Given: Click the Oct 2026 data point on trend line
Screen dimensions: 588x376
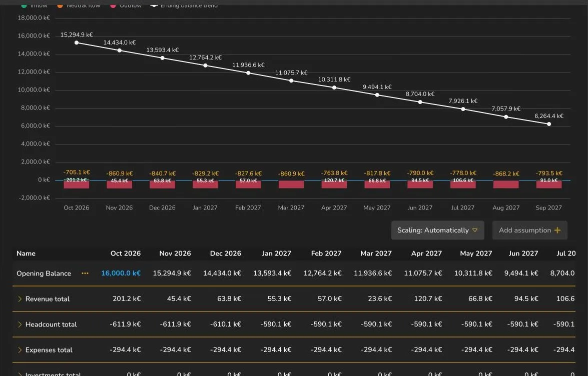Looking at the screenshot, I should pyautogui.click(x=77, y=42).
